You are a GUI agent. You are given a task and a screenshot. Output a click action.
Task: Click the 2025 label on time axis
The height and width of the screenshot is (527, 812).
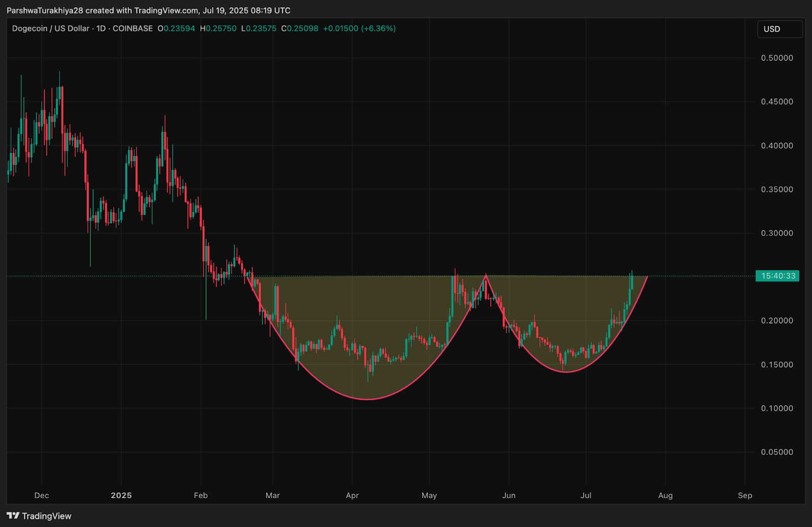(121, 496)
